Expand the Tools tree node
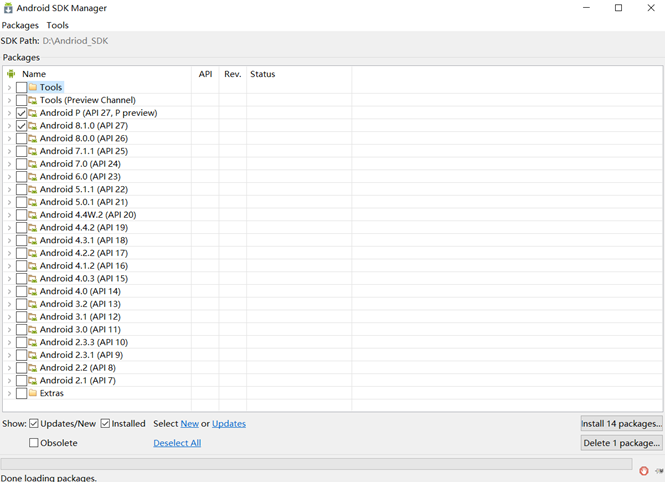665x482 pixels. 9,88
